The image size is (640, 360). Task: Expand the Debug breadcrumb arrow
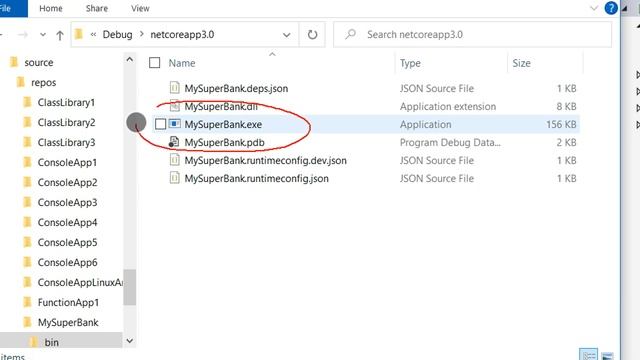pyautogui.click(x=142, y=34)
